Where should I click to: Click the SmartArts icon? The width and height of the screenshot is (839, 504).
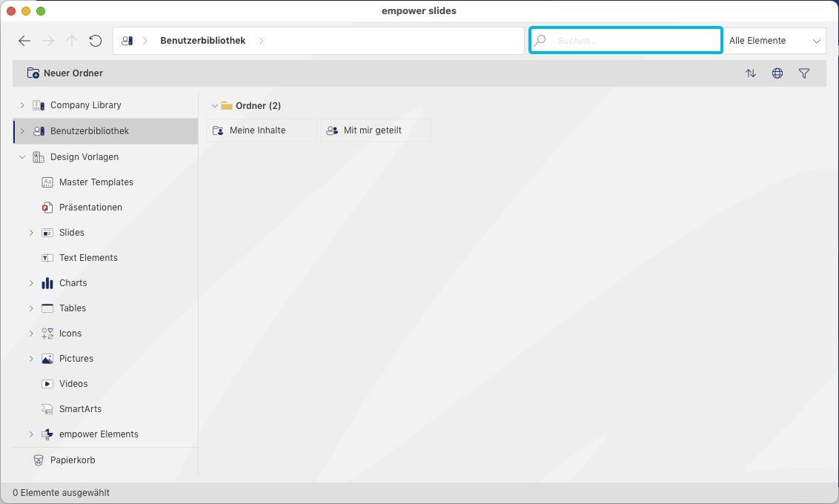pyautogui.click(x=47, y=409)
